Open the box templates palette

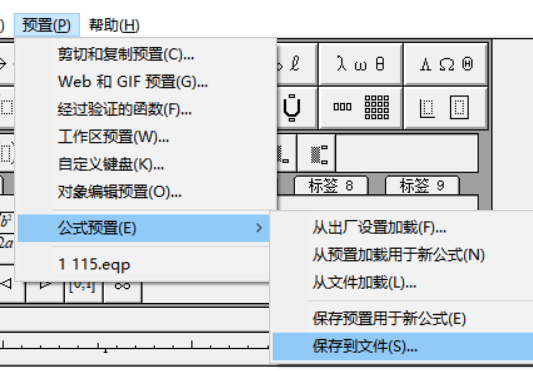point(446,107)
